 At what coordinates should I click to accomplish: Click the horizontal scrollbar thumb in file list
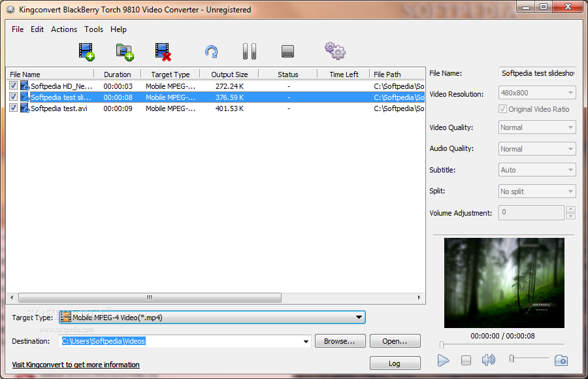[x=149, y=297]
